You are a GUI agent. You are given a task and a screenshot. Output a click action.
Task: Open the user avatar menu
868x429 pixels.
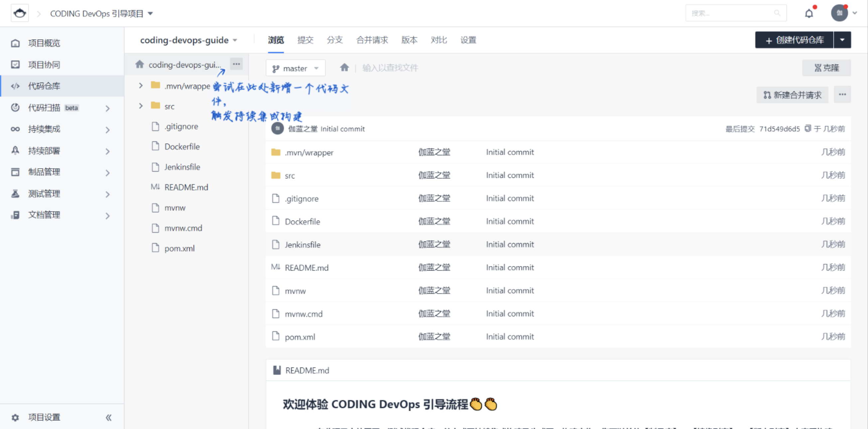839,13
